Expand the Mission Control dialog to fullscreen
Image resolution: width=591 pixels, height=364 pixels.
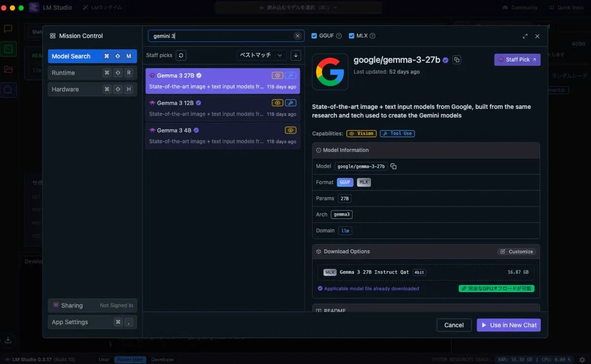point(525,36)
